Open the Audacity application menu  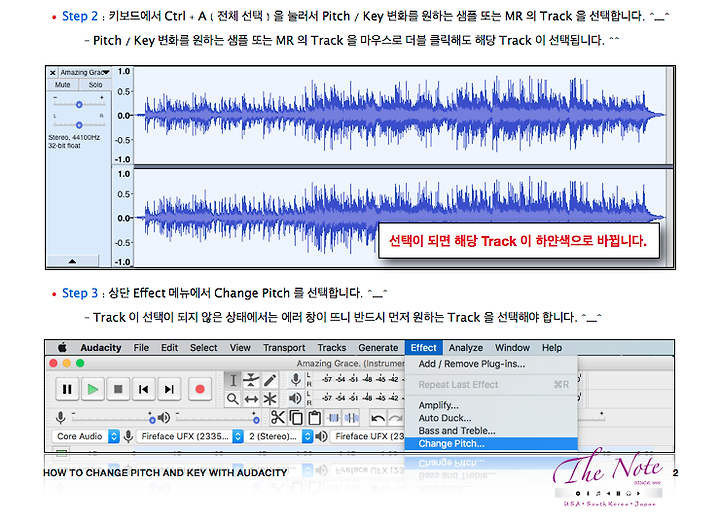pyautogui.click(x=101, y=348)
